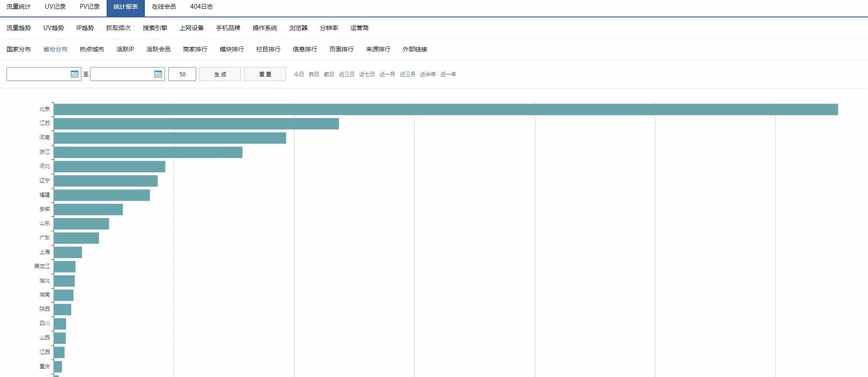Click the 北京 bar in the chart

(446, 109)
